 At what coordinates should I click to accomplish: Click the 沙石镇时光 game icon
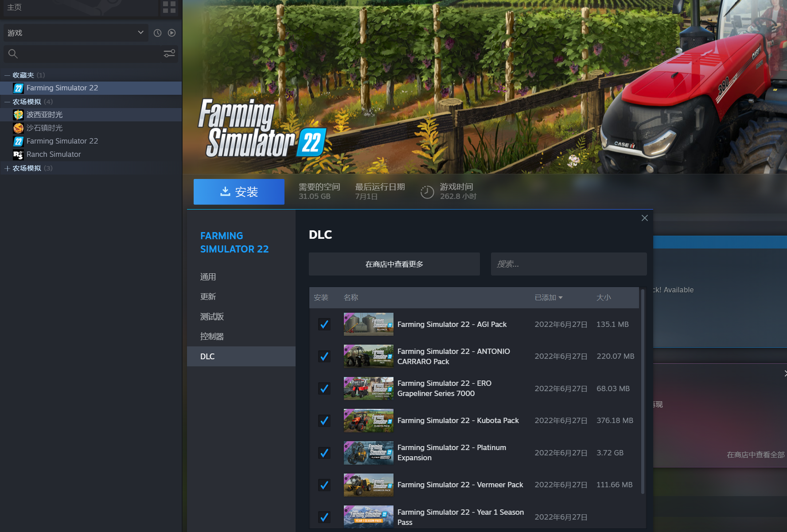(18, 128)
